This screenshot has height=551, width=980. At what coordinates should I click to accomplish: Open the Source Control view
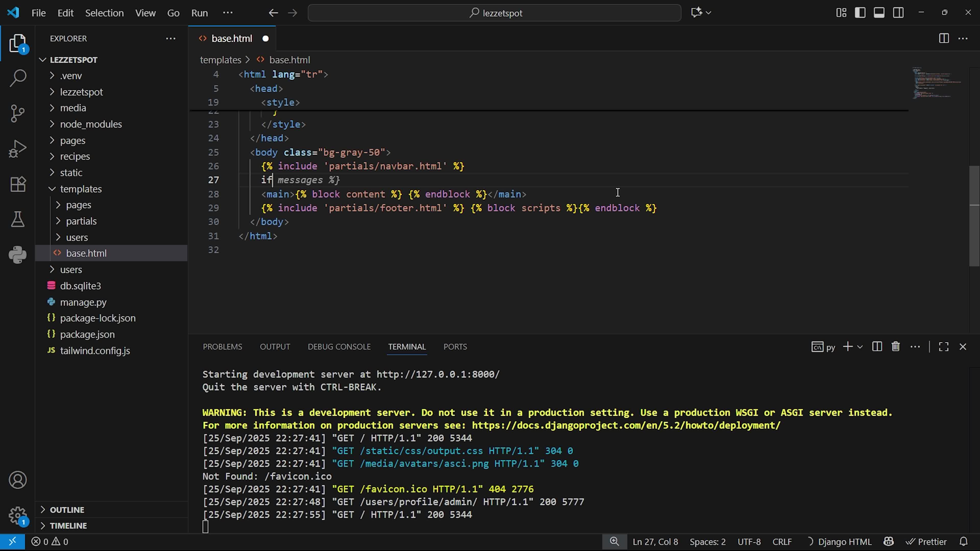(x=18, y=113)
